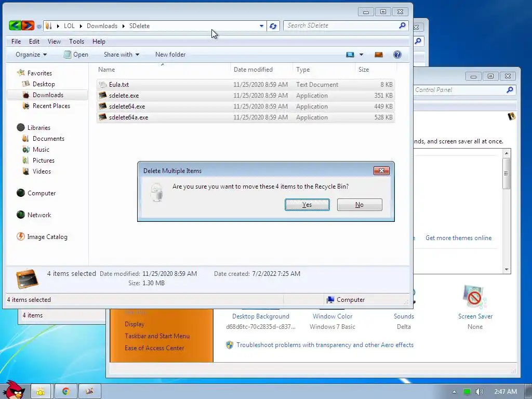Select Documents under Libraries

(x=48, y=138)
